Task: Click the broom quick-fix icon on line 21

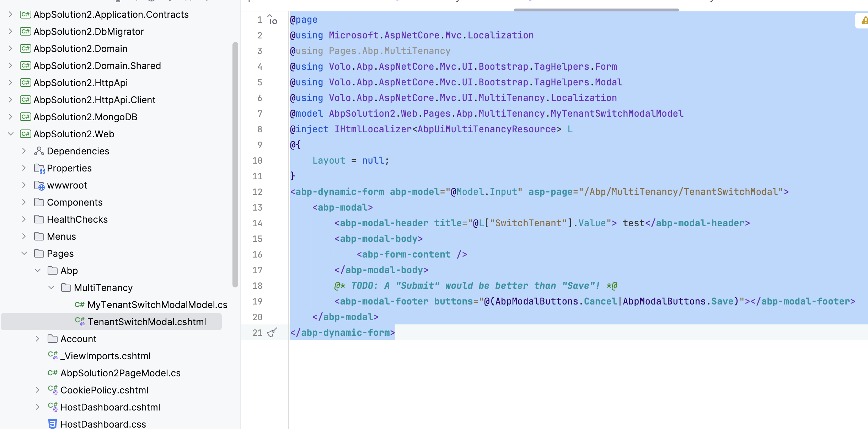Action: pyautogui.click(x=272, y=333)
